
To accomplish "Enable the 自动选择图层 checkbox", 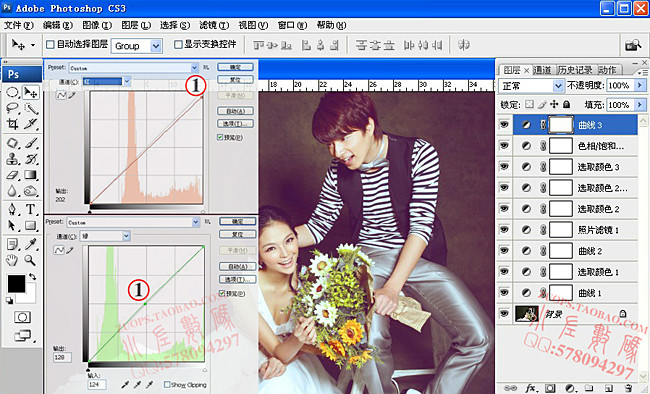I will (50, 44).
